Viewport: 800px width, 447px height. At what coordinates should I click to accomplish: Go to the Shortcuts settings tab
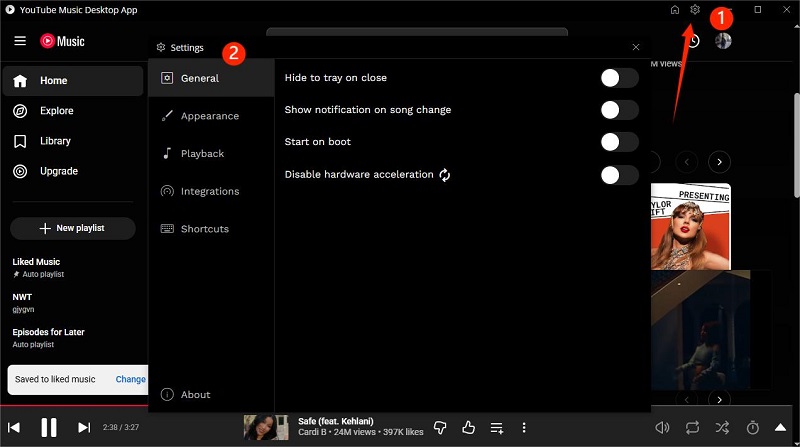click(x=211, y=229)
